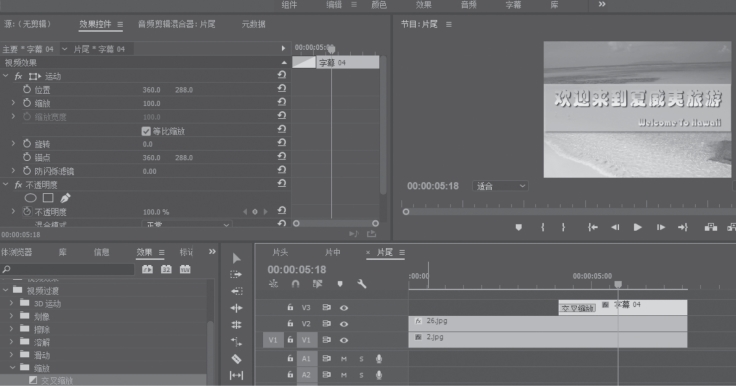Image resolution: width=736 pixels, height=386 pixels.
Task: Toggle V3 track output eye
Action: (344, 308)
